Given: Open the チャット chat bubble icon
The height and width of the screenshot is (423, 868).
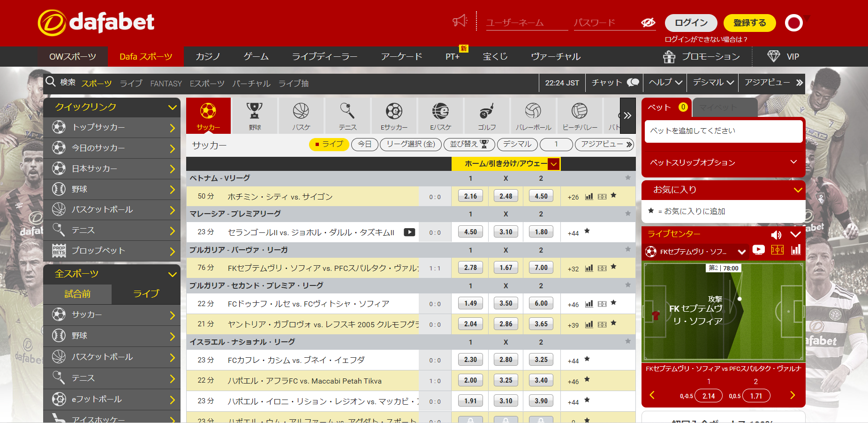Looking at the screenshot, I should 633,82.
